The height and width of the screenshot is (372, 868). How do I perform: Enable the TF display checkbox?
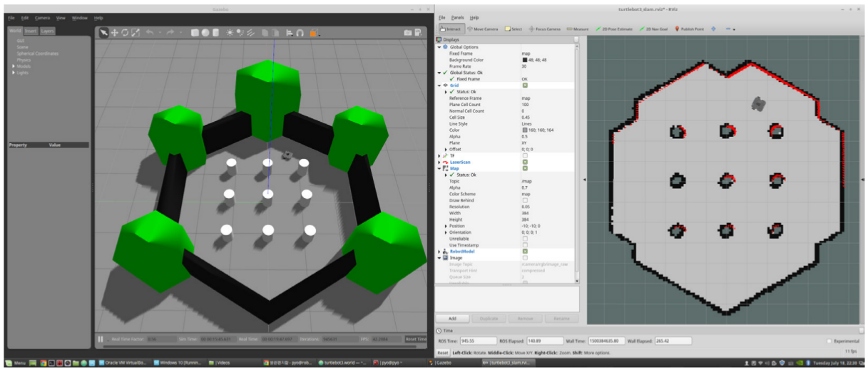tap(525, 155)
